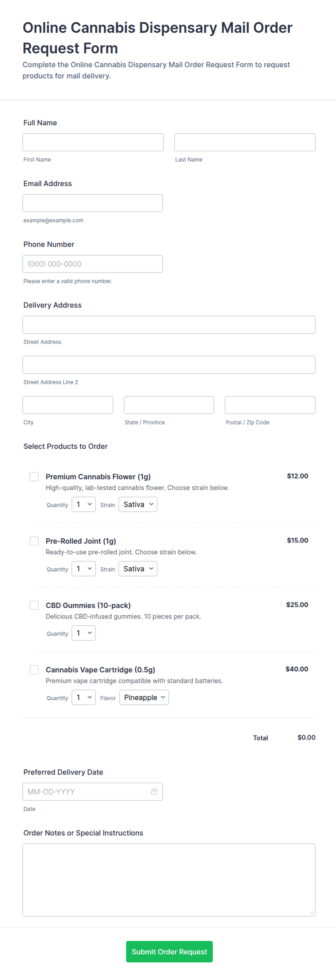335x980 pixels.
Task: Open Quantity dropdown for Vape Cartridge
Action: (x=84, y=697)
